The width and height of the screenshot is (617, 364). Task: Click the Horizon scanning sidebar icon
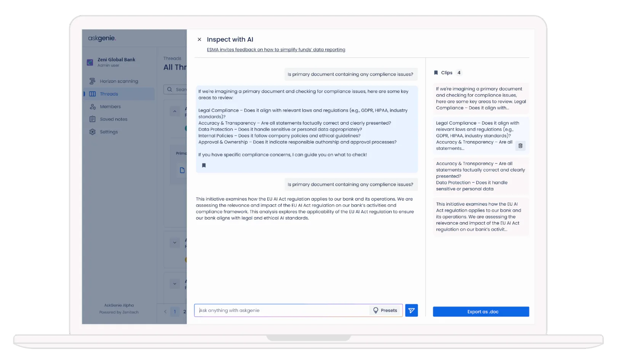point(92,81)
